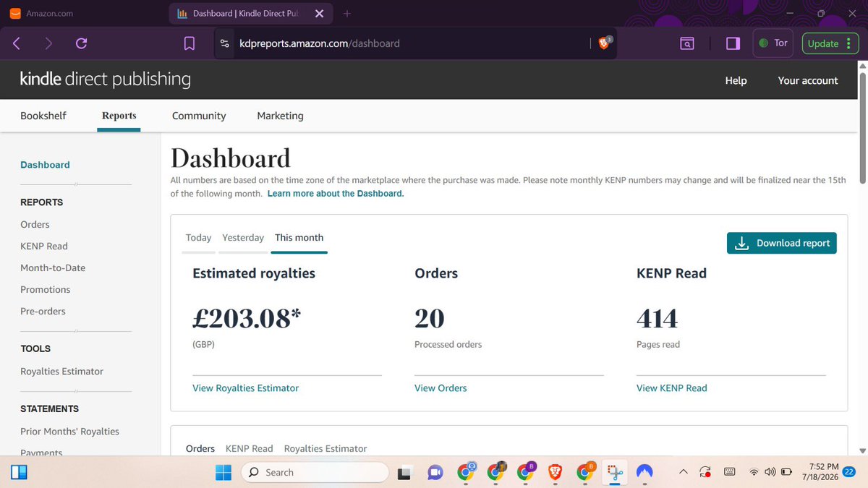Select Dashboard in the left sidebar

coord(45,165)
